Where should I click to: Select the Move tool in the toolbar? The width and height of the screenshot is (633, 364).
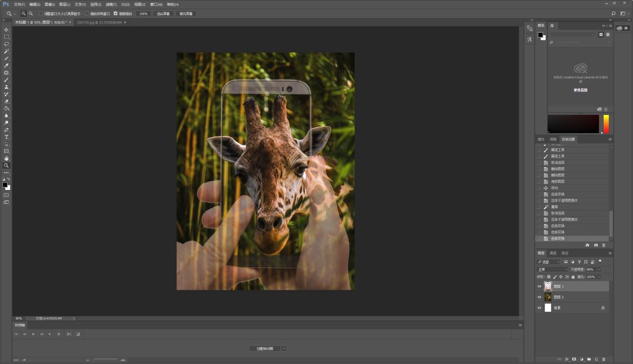[x=6, y=30]
